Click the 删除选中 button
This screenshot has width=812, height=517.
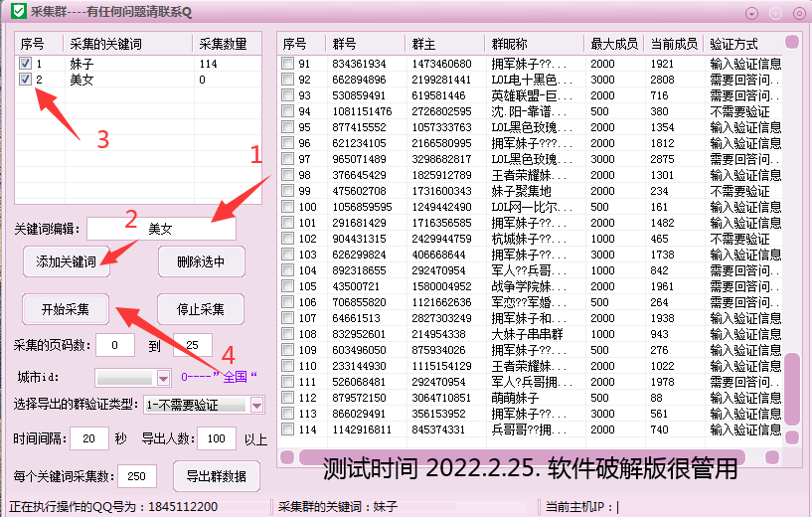(x=201, y=261)
